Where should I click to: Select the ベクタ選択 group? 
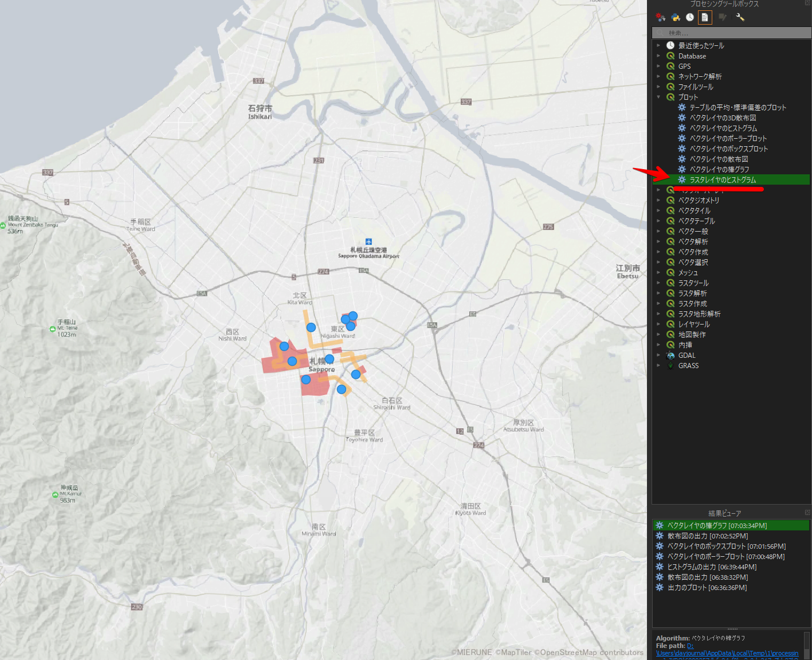[693, 262]
